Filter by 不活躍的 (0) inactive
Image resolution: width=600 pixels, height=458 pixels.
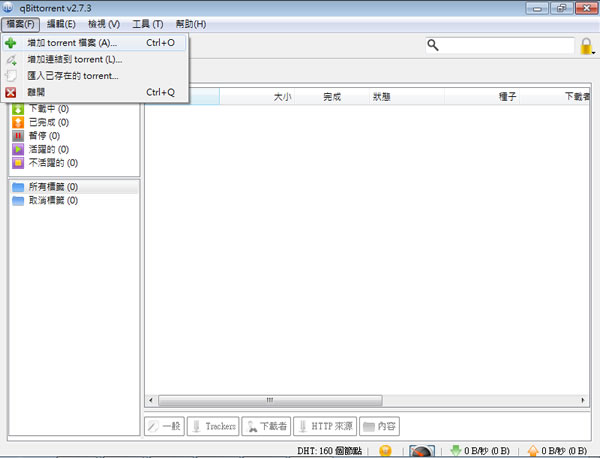54,163
